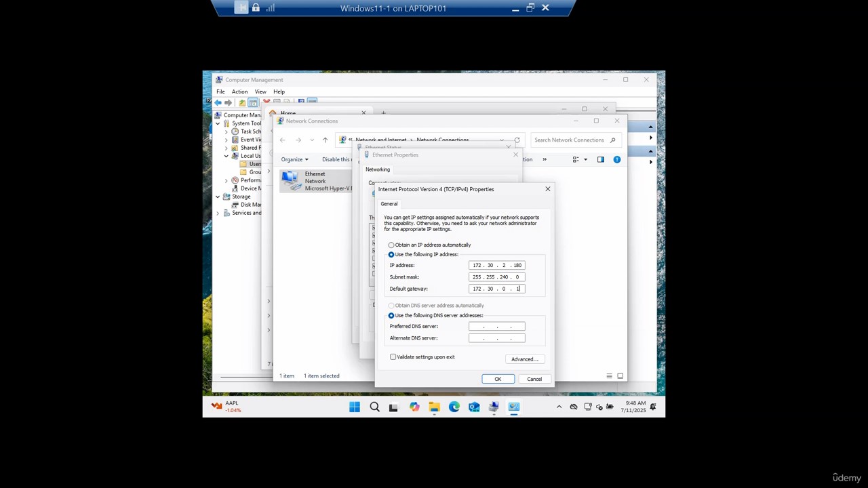Open Organize dropdown in Network Connections
This screenshot has height=488, width=868.
tap(294, 159)
